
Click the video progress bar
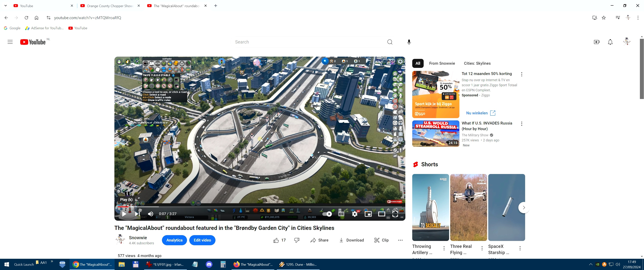click(x=260, y=207)
